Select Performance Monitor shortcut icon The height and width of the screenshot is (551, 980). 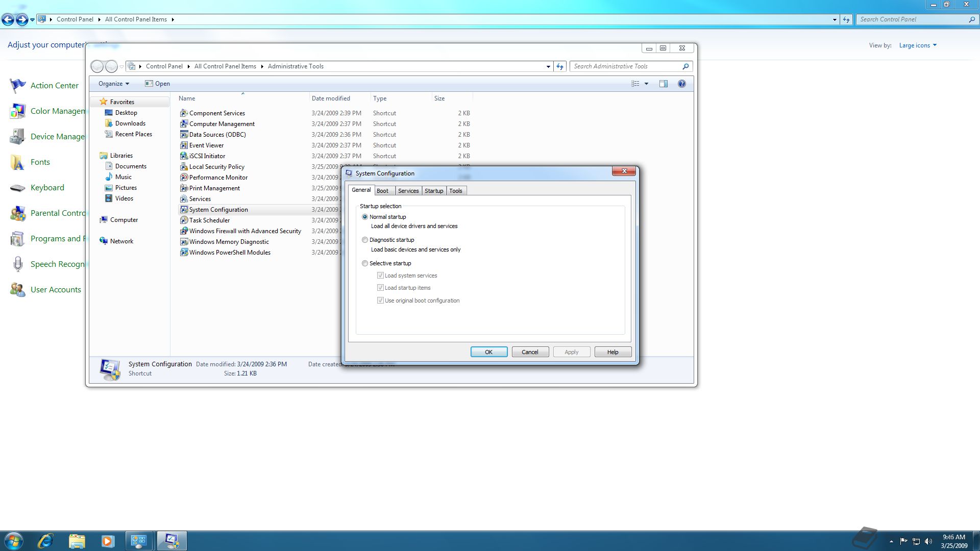(x=184, y=178)
